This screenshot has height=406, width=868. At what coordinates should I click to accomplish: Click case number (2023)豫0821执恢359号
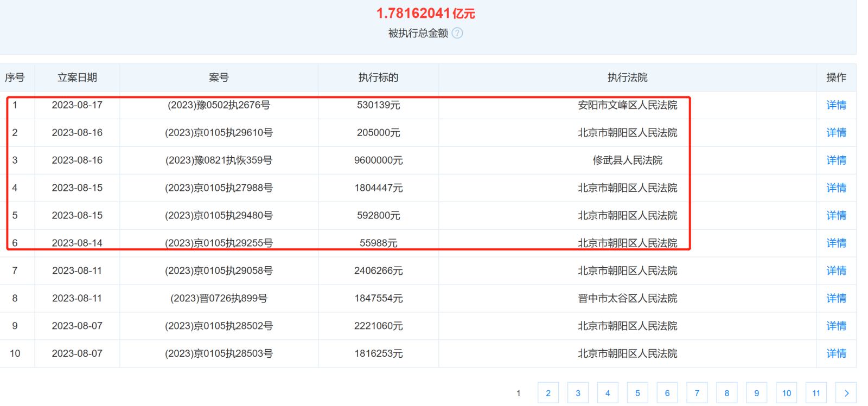pos(219,160)
